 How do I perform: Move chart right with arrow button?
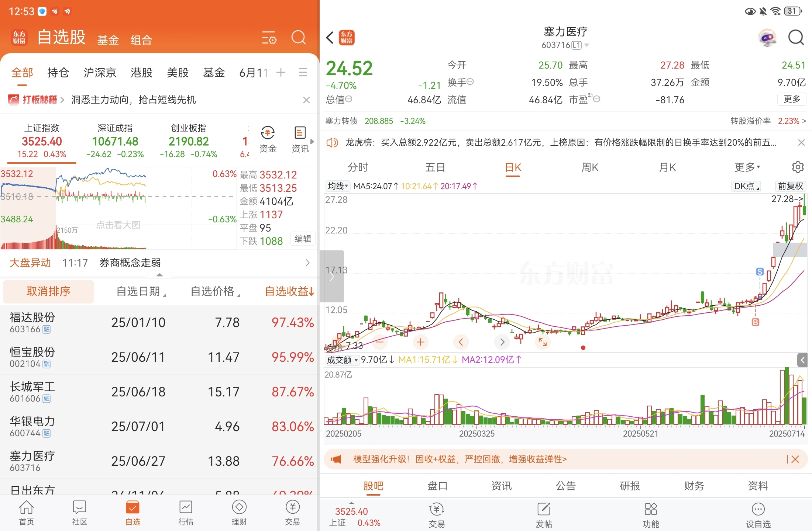pos(502,342)
